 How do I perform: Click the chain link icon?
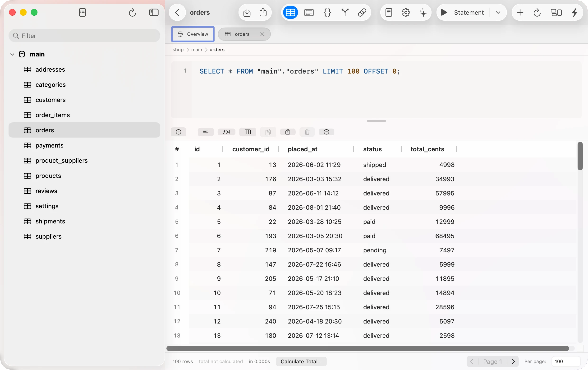[x=362, y=13]
